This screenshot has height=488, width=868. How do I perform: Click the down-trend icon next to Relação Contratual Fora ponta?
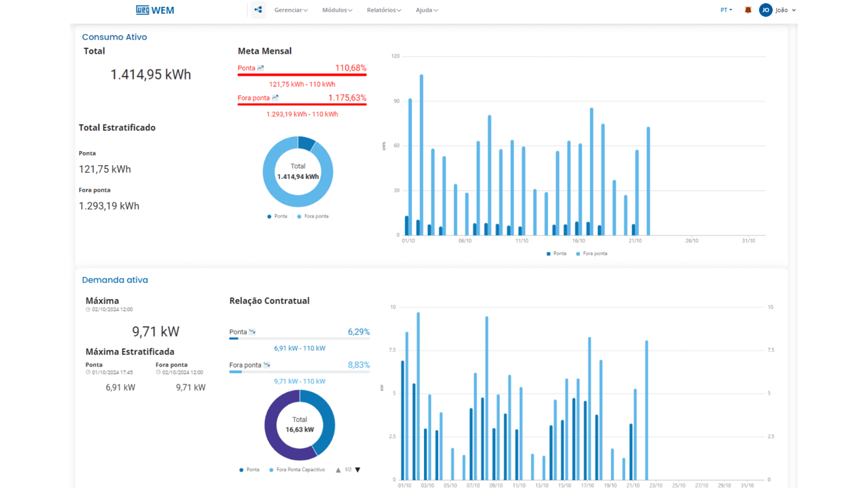coord(267,365)
